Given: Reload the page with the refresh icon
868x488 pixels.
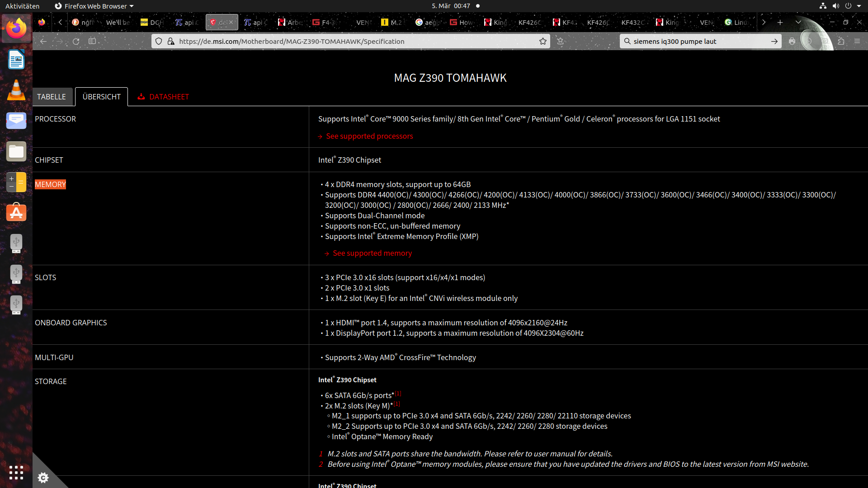Looking at the screenshot, I should 76,41.
